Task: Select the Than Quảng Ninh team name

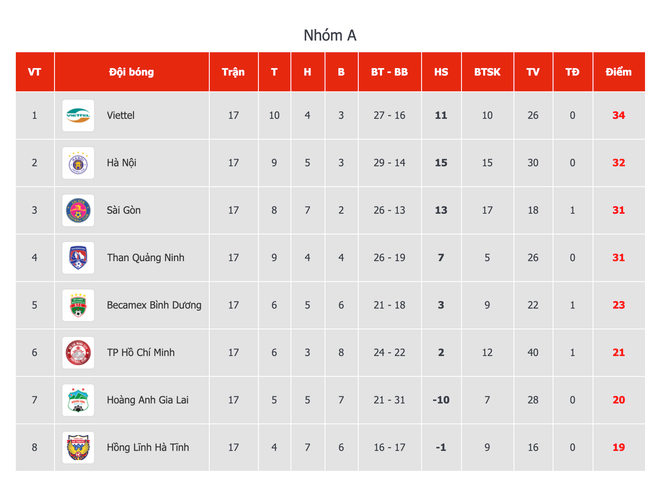Action: (x=146, y=258)
